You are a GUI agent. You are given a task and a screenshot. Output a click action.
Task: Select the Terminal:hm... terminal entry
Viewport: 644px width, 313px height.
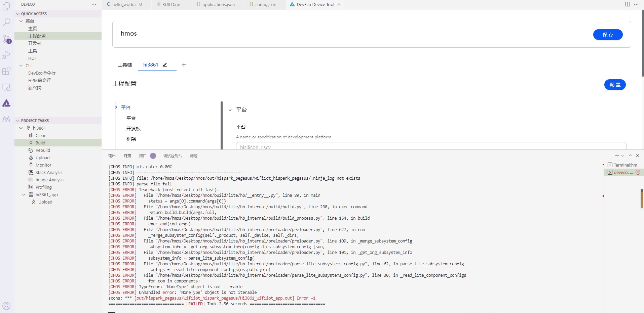tap(624, 165)
